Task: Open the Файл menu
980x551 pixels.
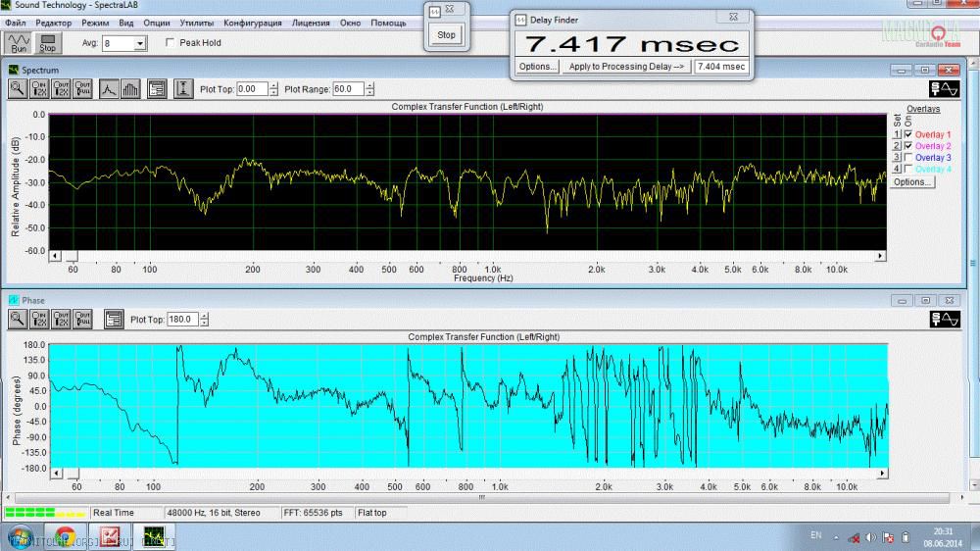Action: (x=15, y=23)
